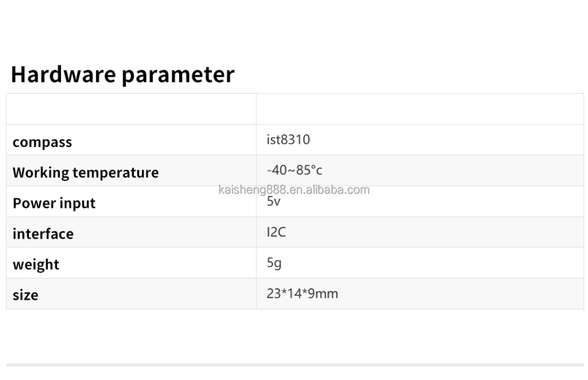Click the word "Working" in the table
This screenshot has width=588, height=380.
point(41,173)
